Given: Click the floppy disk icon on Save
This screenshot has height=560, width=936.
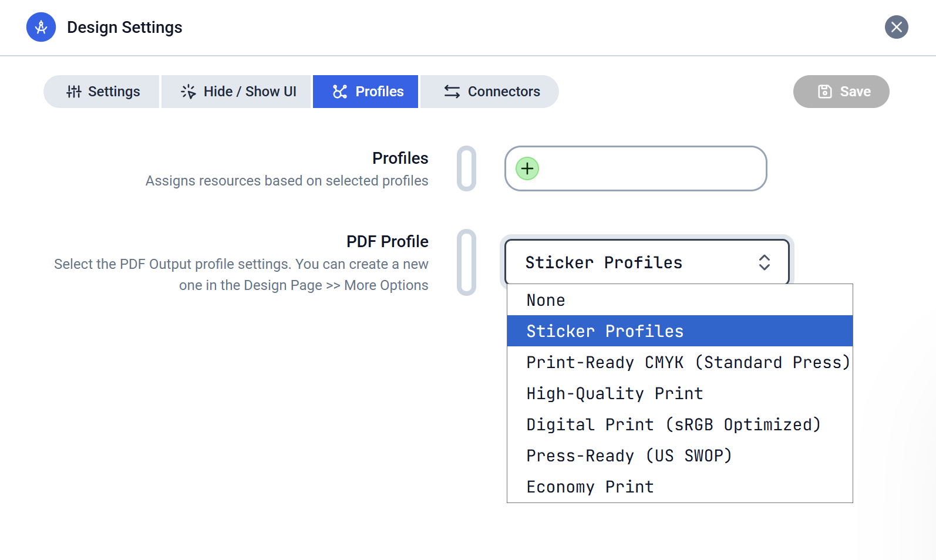Looking at the screenshot, I should (825, 92).
